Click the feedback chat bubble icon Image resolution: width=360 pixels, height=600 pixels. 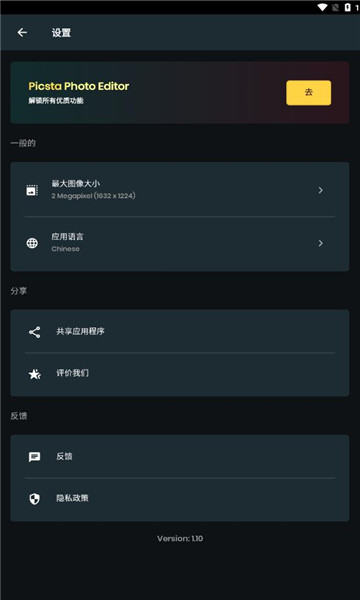click(34, 457)
